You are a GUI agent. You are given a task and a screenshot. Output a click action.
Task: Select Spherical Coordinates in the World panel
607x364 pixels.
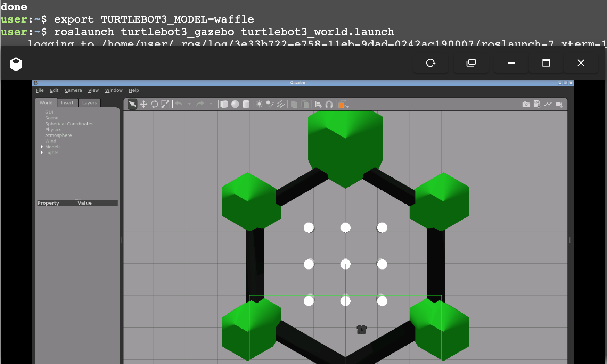coord(69,124)
